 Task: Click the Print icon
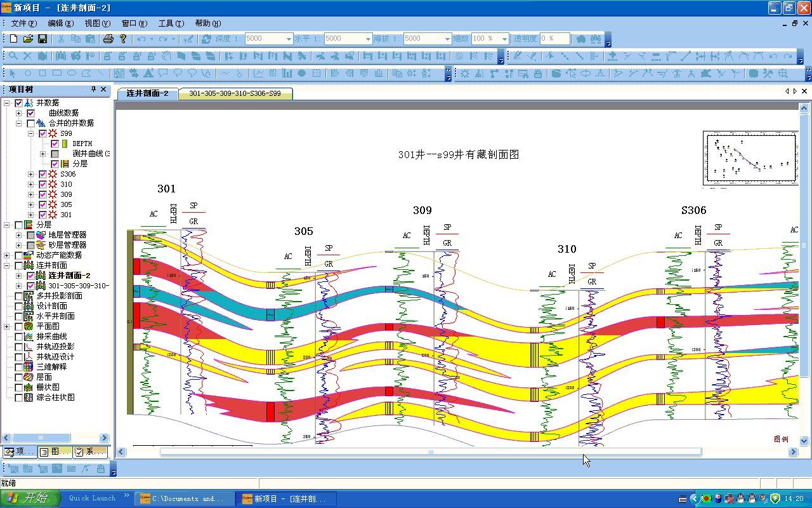[x=108, y=39]
